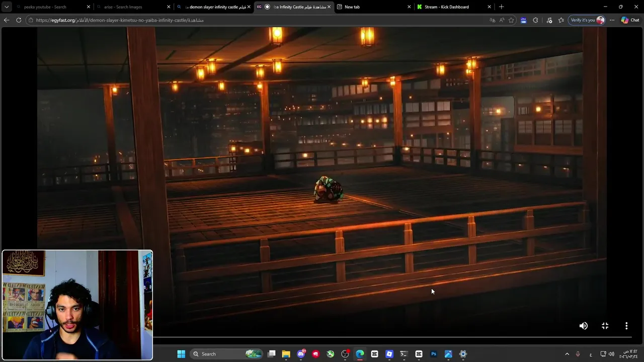Click the Microsoft Edge taskbar icon
Image resolution: width=644 pixels, height=362 pixels.
tap(360, 354)
